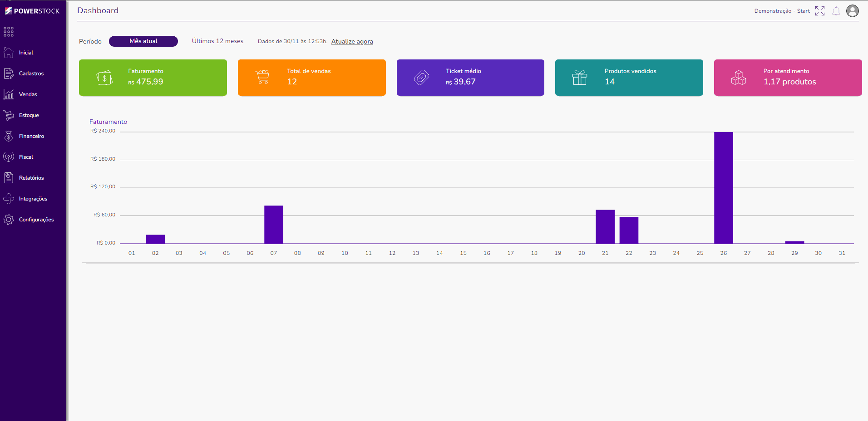Viewport: 868px width, 421px height.
Task: Click the Produtos vendidos 14 card
Action: (x=629, y=78)
